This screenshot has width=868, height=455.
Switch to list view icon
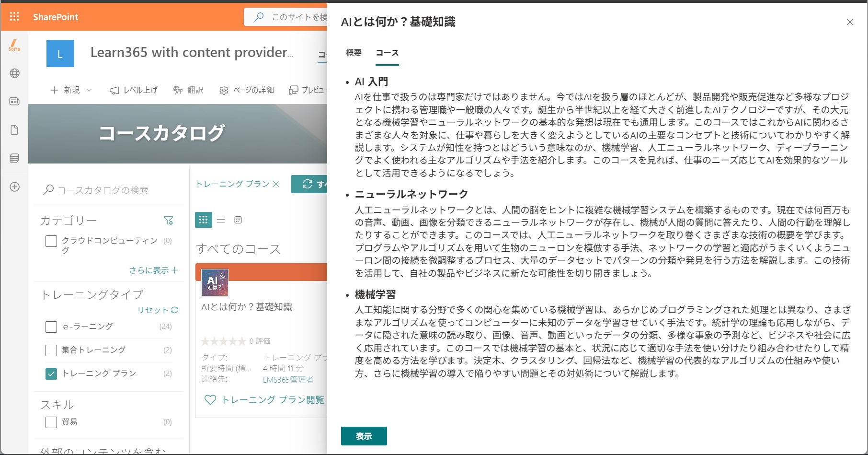221,220
